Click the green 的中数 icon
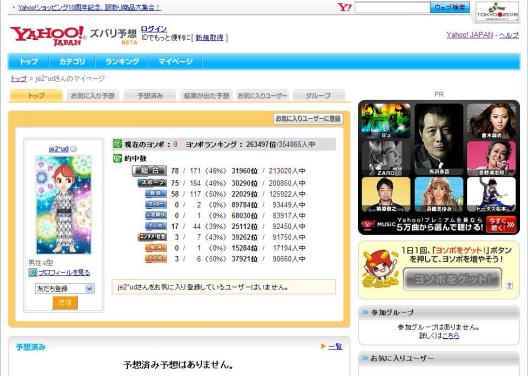This screenshot has height=376, width=528. [x=117, y=158]
